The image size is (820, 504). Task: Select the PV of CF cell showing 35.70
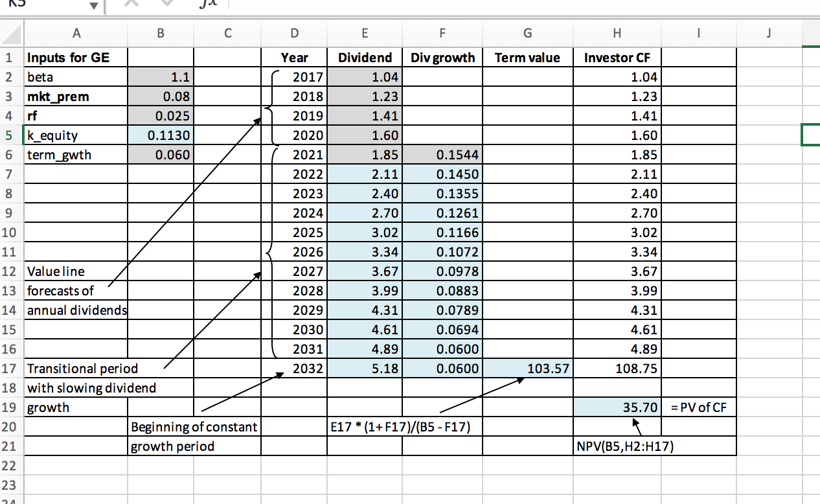pos(617,407)
